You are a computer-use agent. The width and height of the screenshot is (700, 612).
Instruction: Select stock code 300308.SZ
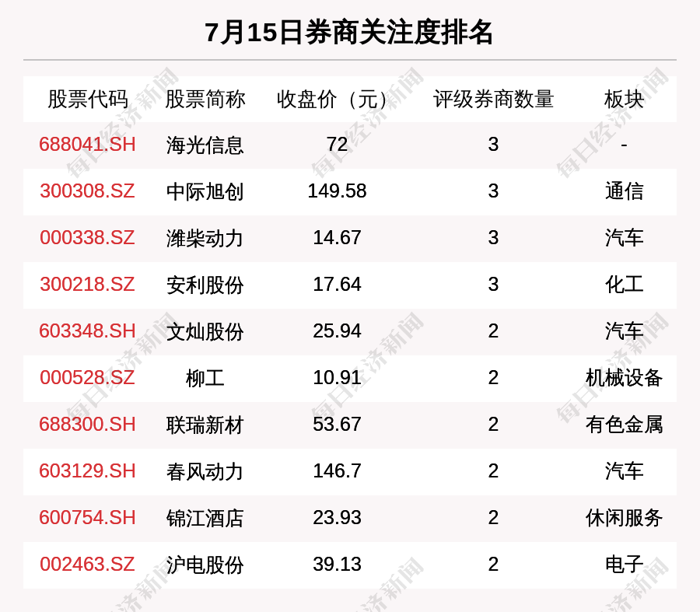click(x=87, y=191)
